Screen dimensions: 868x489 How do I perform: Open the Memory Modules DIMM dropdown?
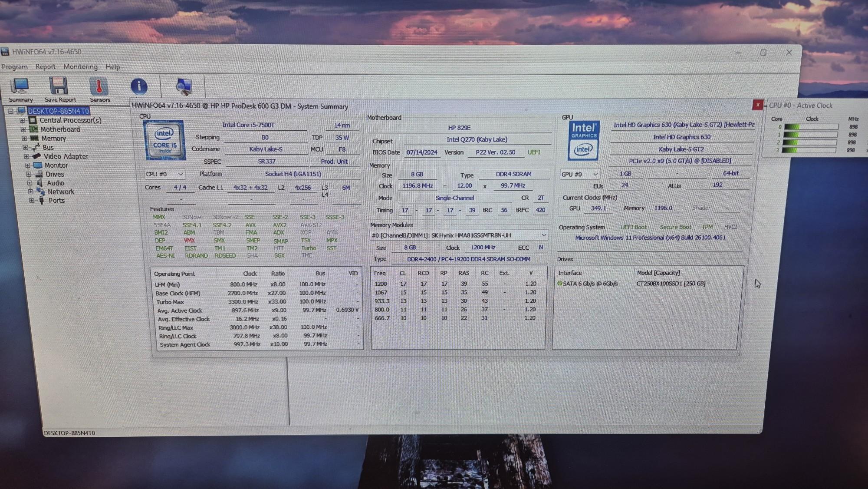[x=459, y=235]
